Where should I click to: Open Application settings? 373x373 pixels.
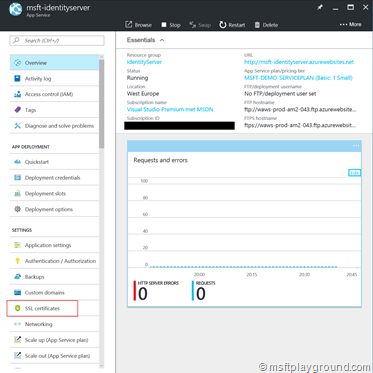54,245
